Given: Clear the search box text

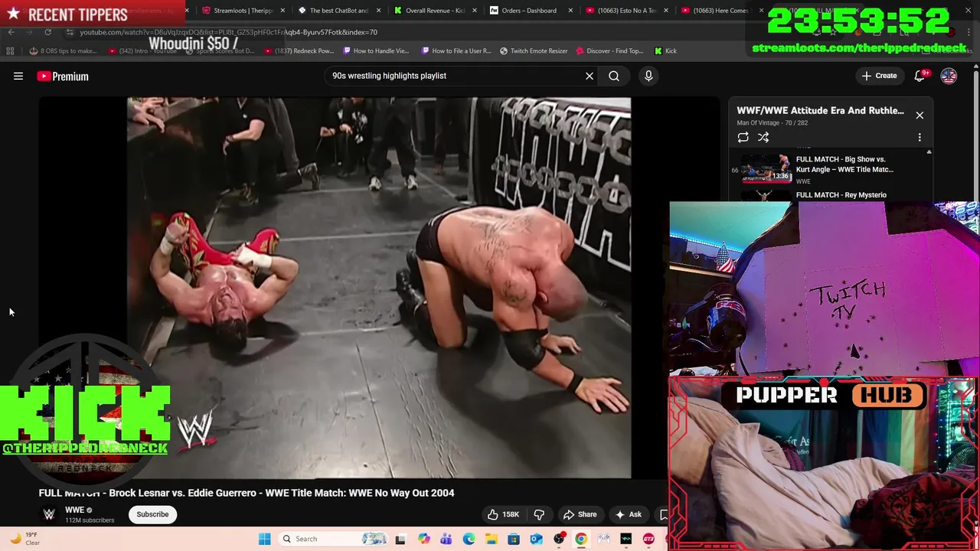Looking at the screenshot, I should pos(590,76).
